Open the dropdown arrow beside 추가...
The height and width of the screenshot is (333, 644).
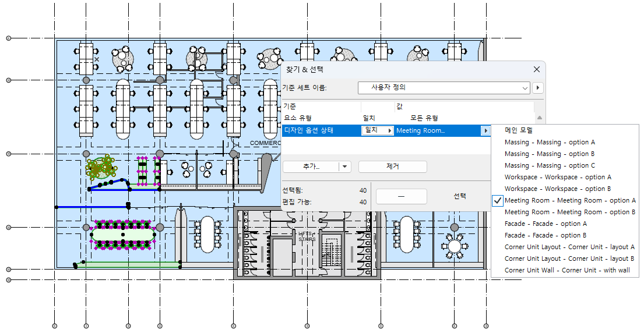(x=344, y=166)
